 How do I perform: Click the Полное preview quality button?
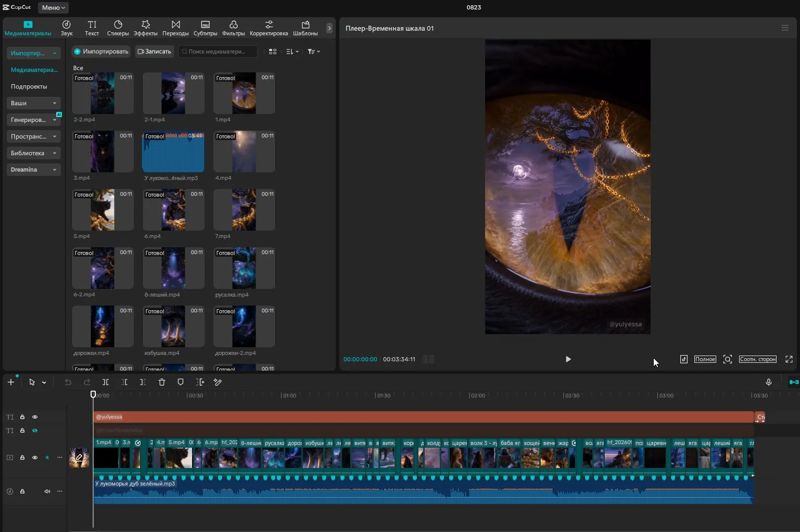[x=705, y=359]
